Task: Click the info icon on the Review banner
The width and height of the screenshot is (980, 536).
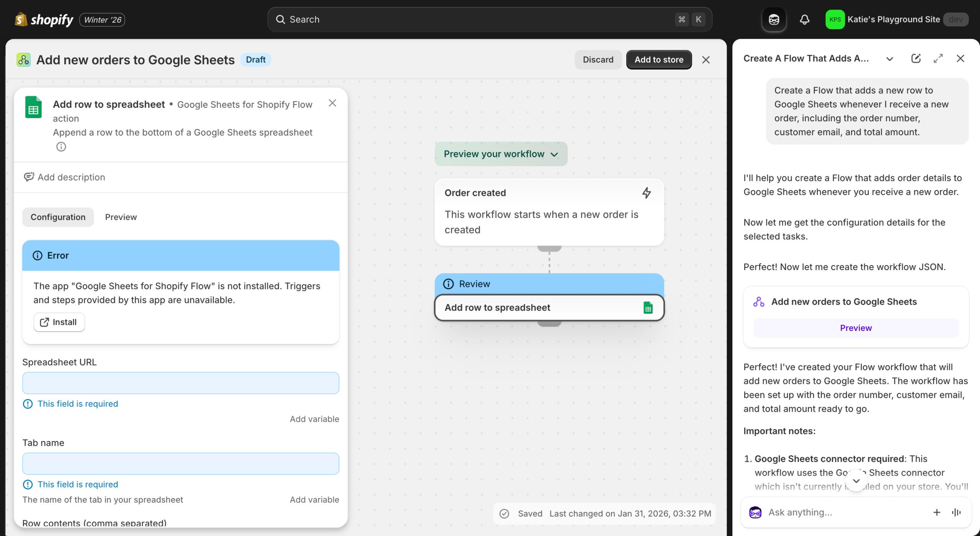Action: coord(449,283)
